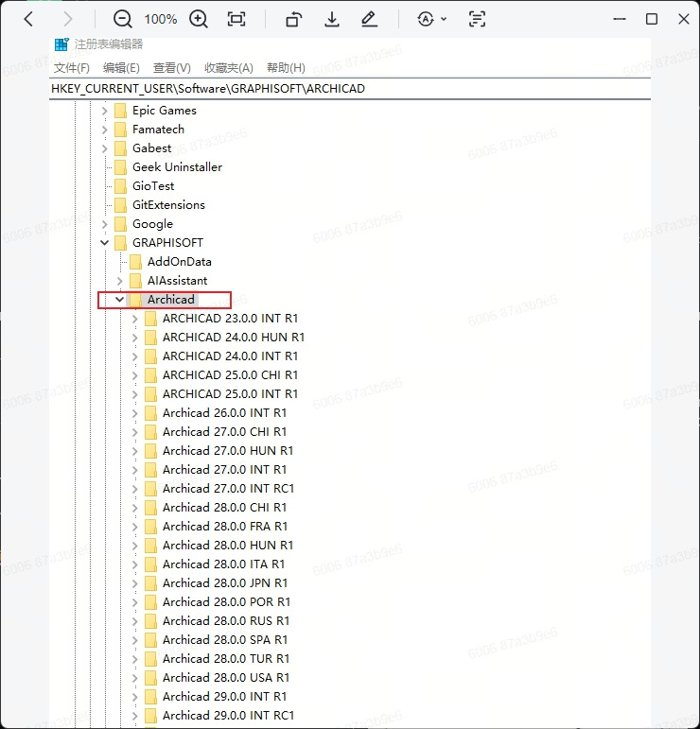Expand the Google key
The width and height of the screenshot is (700, 729).
point(105,224)
